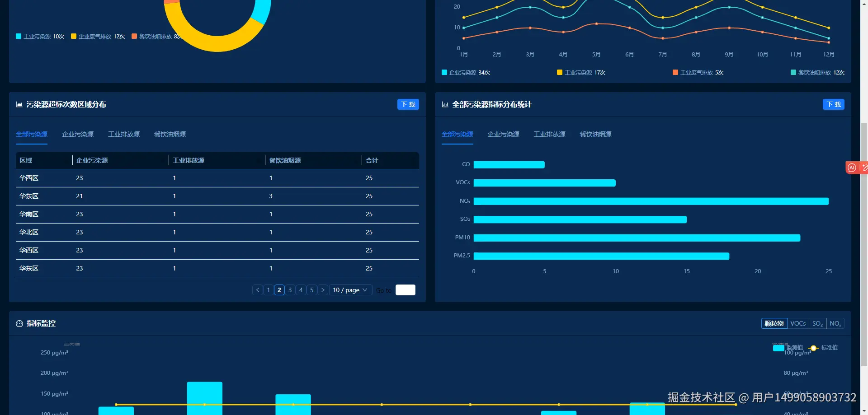The image size is (868, 415).
Task: Click the gauge icon beside 指标监控
Action: 19,323
